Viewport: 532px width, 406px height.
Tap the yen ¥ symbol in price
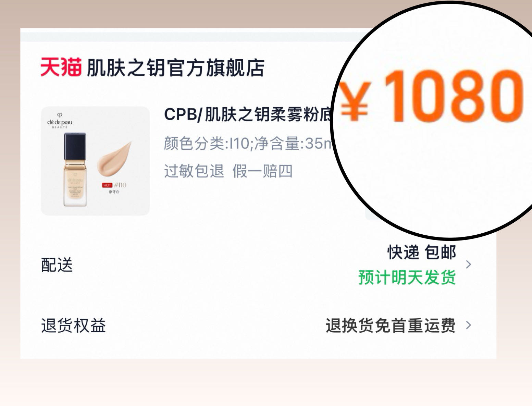coord(355,100)
